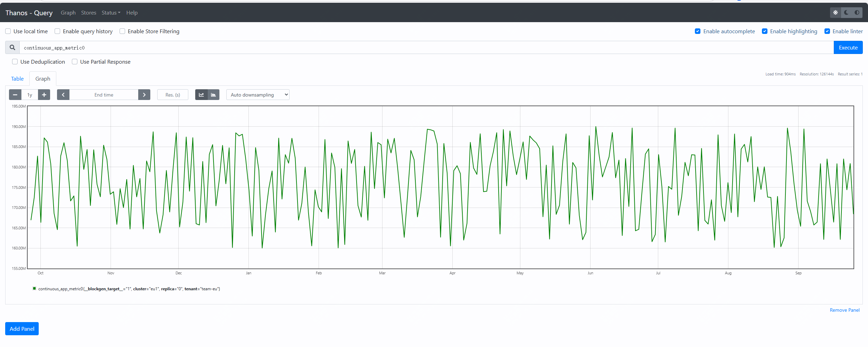The height and width of the screenshot is (347, 868).
Task: Expand the Status menu in navbar
Action: 111,12
